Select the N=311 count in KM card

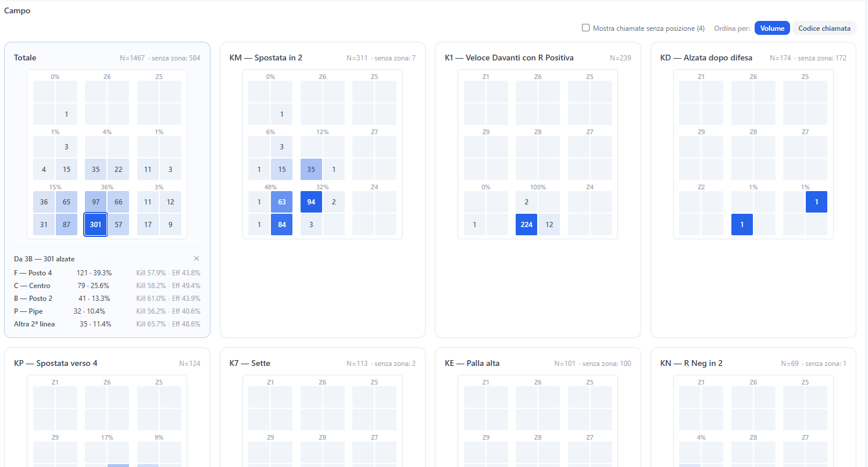pos(358,58)
